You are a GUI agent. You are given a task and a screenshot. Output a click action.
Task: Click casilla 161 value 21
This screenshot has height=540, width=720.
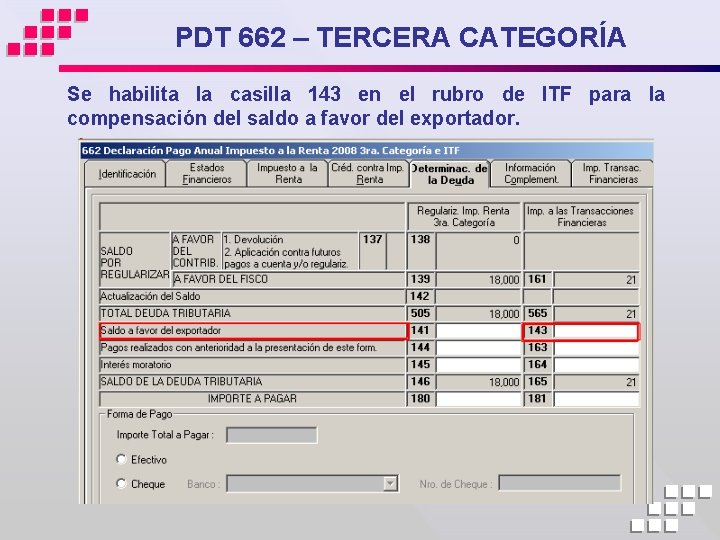pos(596,280)
